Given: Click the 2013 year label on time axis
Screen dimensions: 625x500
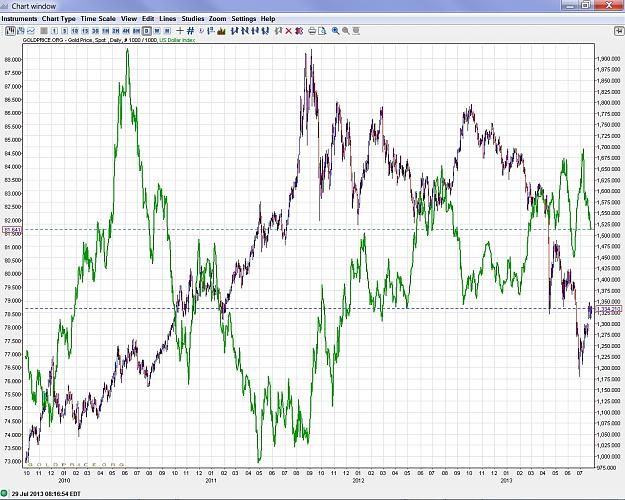Looking at the screenshot, I should pos(506,480).
